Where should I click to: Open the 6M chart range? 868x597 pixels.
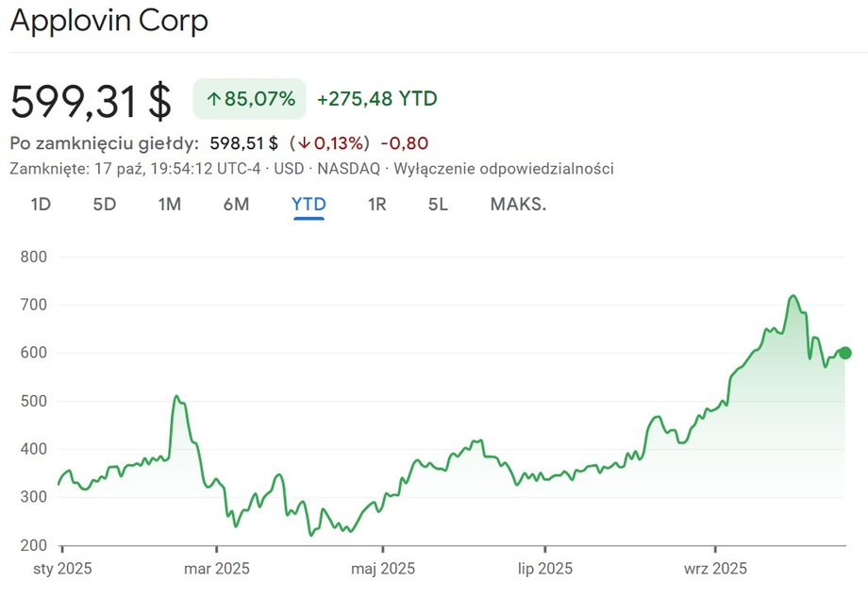236,203
